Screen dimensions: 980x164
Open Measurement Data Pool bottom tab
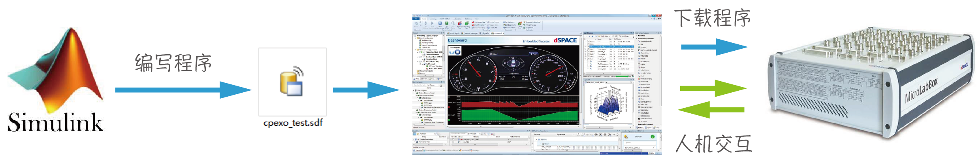433,150
